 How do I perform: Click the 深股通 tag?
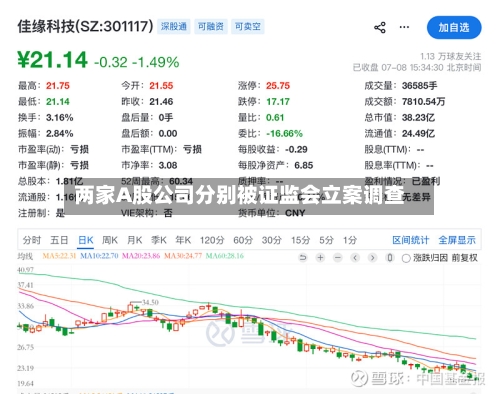(x=174, y=26)
